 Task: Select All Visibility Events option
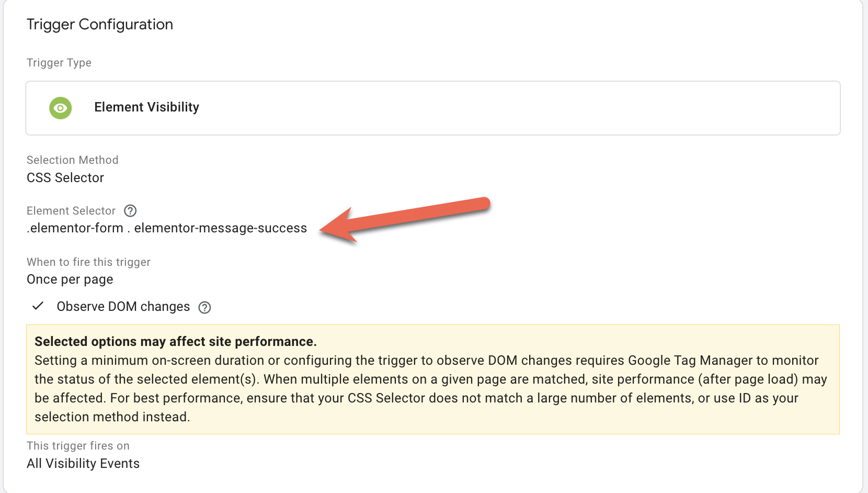tap(83, 464)
